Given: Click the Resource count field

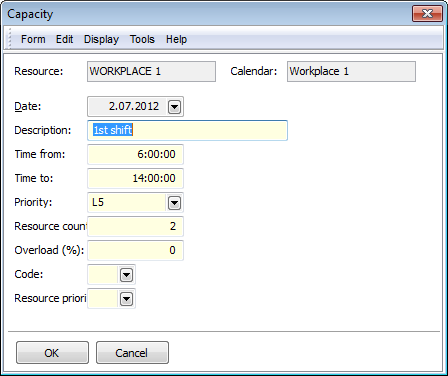Looking at the screenshot, I should [x=135, y=226].
